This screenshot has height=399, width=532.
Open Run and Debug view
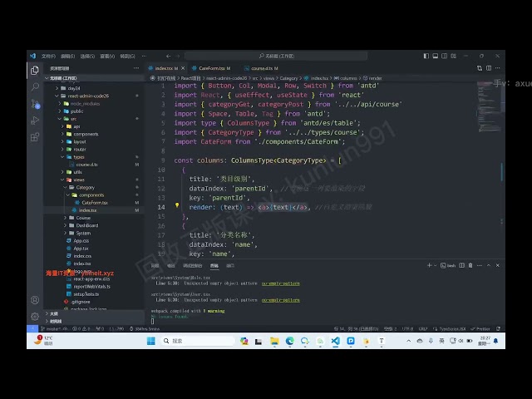point(35,121)
